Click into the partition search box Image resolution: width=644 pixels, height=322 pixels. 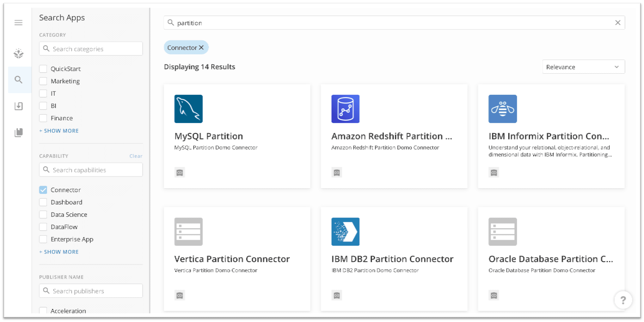[x=394, y=23]
